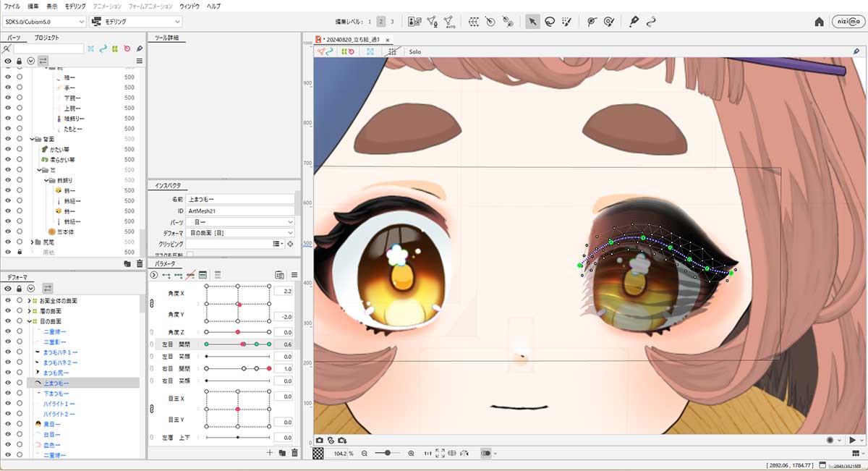The height and width of the screenshot is (471, 868).
Task: Click the Home icon
Action: [x=819, y=22]
